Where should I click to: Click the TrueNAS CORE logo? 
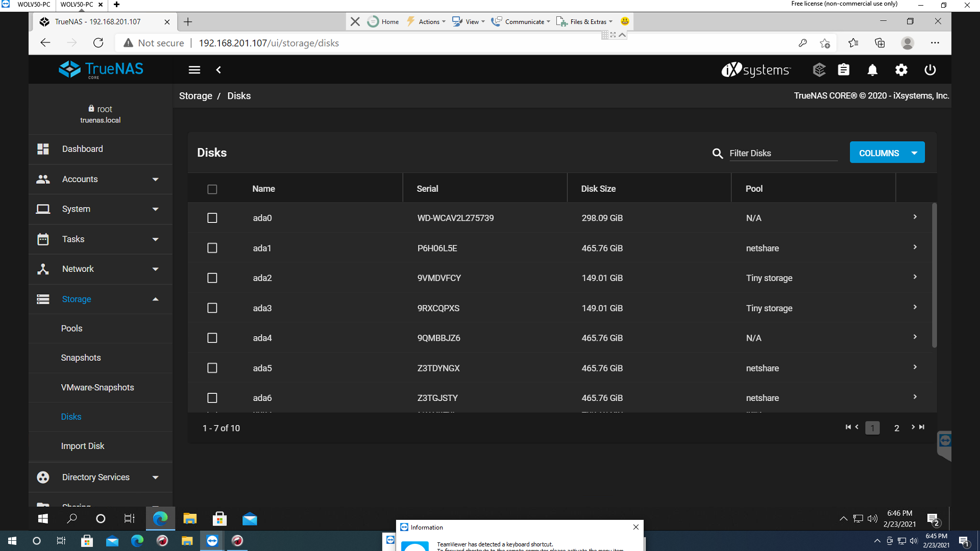[101, 70]
